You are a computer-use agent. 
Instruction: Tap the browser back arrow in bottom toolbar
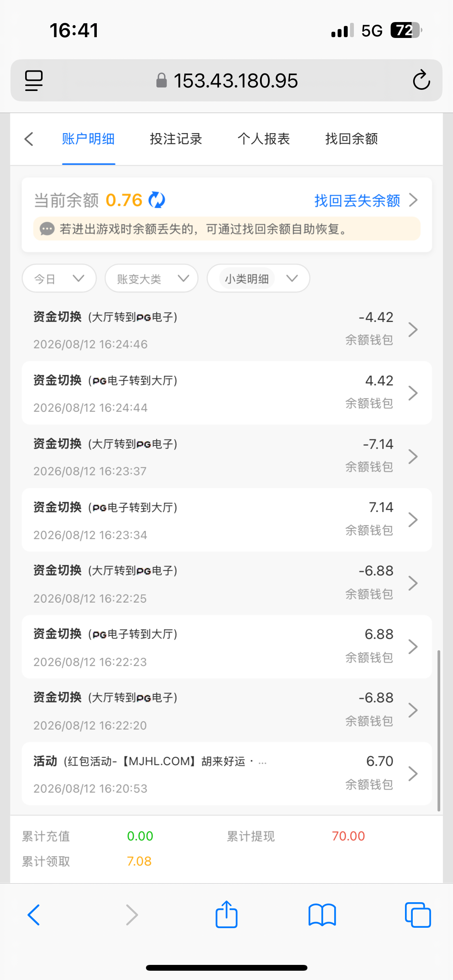click(x=34, y=915)
